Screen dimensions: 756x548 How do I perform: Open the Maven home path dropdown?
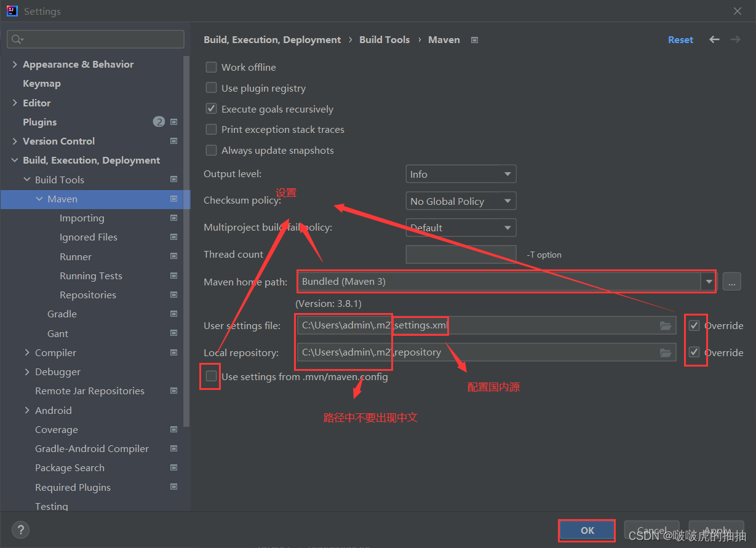click(709, 282)
